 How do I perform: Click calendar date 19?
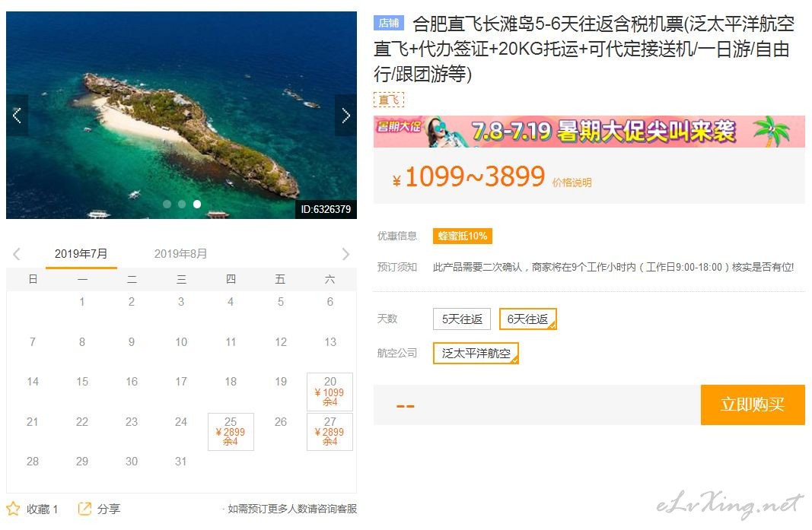[281, 382]
